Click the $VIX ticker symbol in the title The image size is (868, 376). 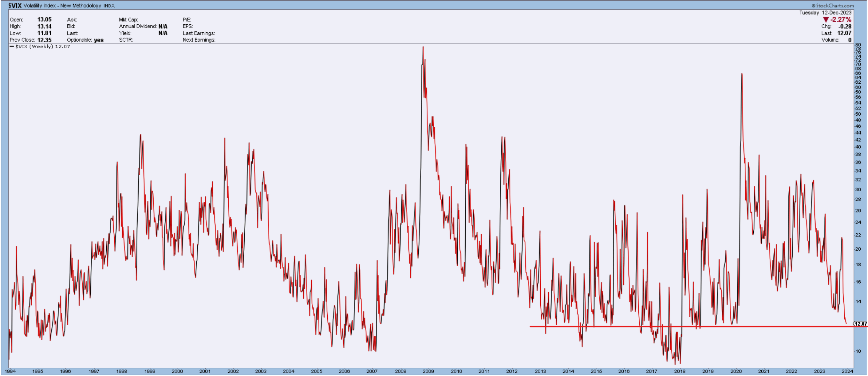pos(15,6)
